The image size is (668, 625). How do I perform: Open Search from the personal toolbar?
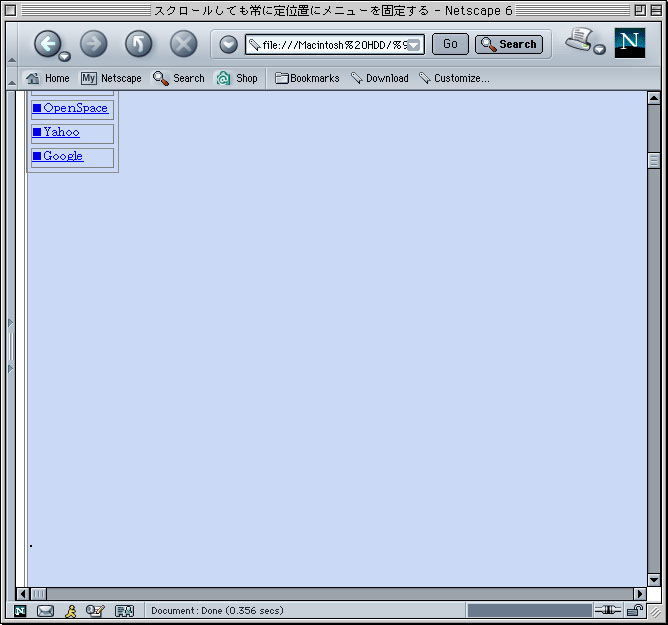(x=179, y=78)
